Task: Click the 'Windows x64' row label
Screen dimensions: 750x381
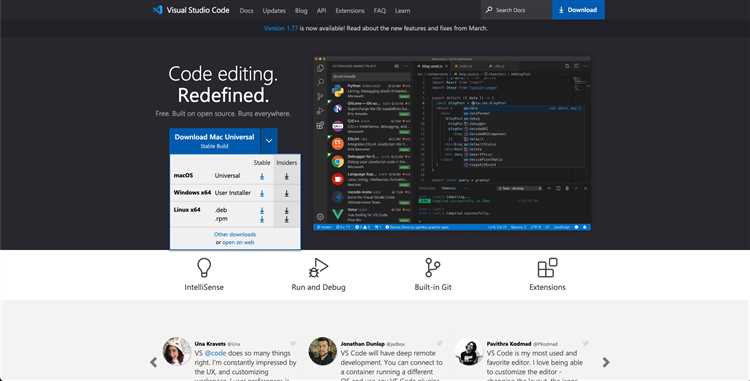Action: [x=192, y=192]
